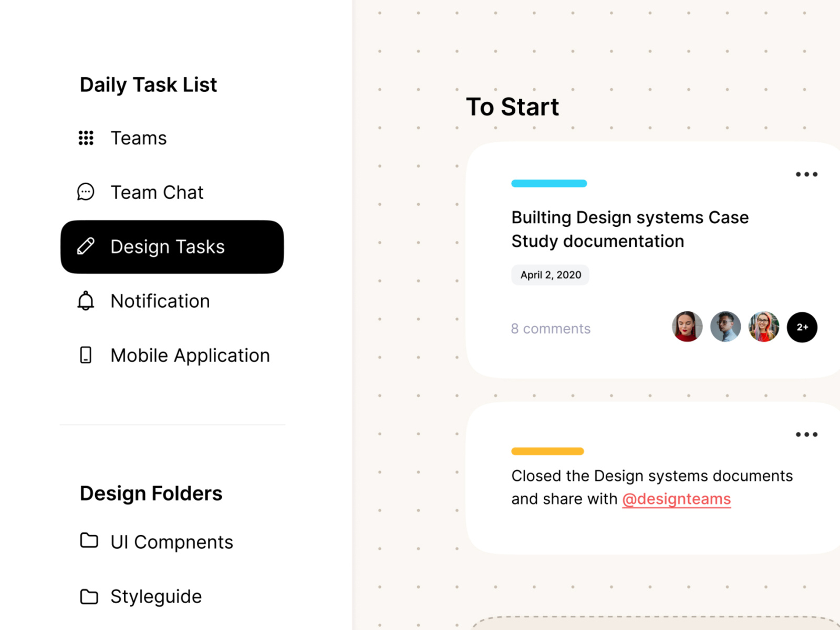Click the first avatar with red lipstick
Viewport: 840px width, 630px height.
coord(687,327)
